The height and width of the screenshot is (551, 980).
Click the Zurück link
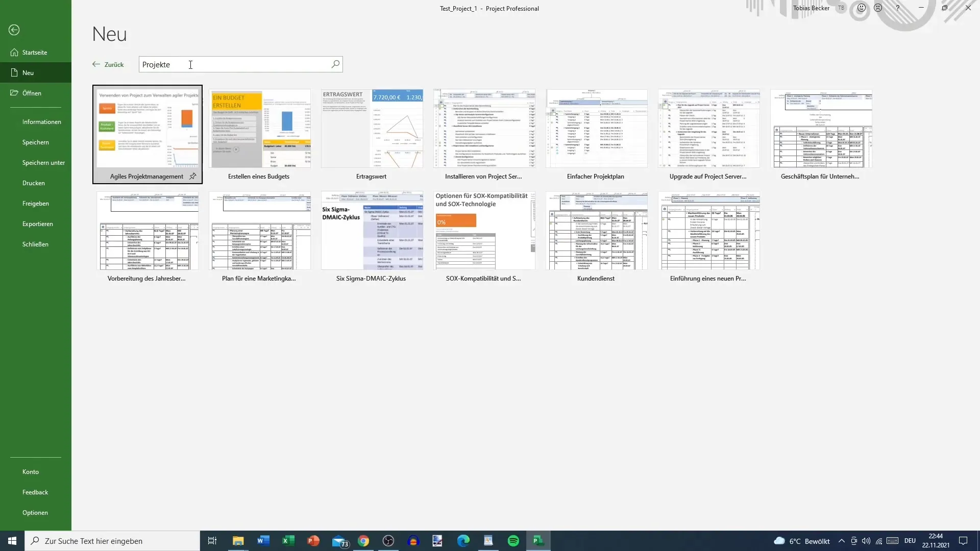pyautogui.click(x=108, y=64)
